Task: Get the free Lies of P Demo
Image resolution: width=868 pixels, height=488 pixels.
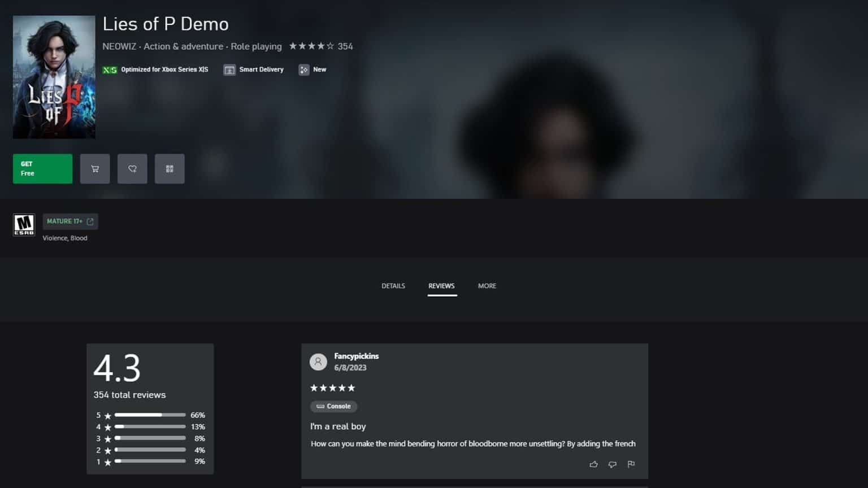Action: (x=42, y=169)
